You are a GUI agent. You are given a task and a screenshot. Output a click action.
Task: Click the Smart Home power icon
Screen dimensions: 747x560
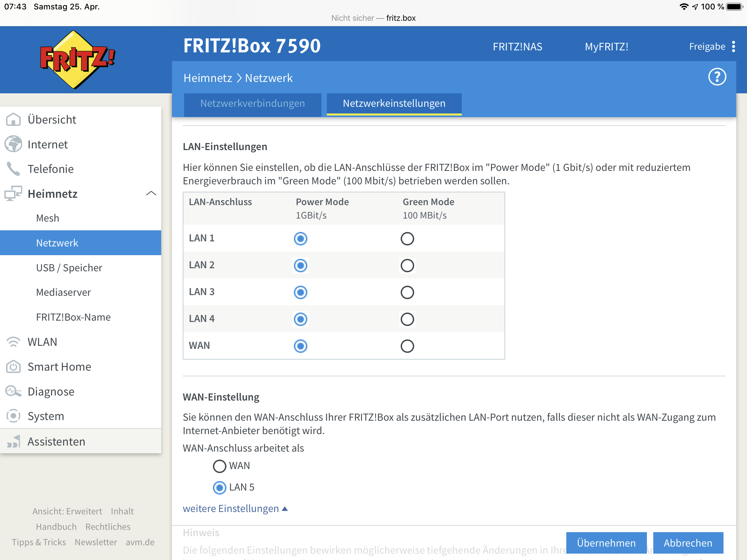click(x=13, y=367)
